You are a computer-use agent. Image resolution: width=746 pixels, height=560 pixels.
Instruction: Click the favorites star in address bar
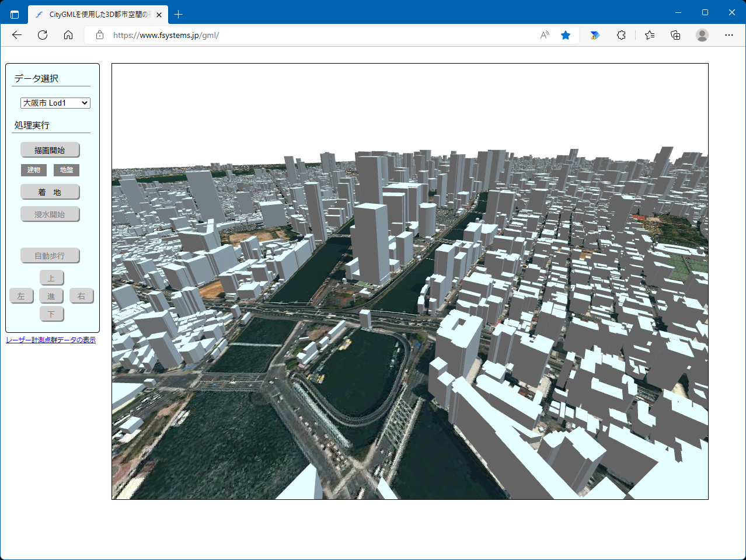click(x=565, y=35)
